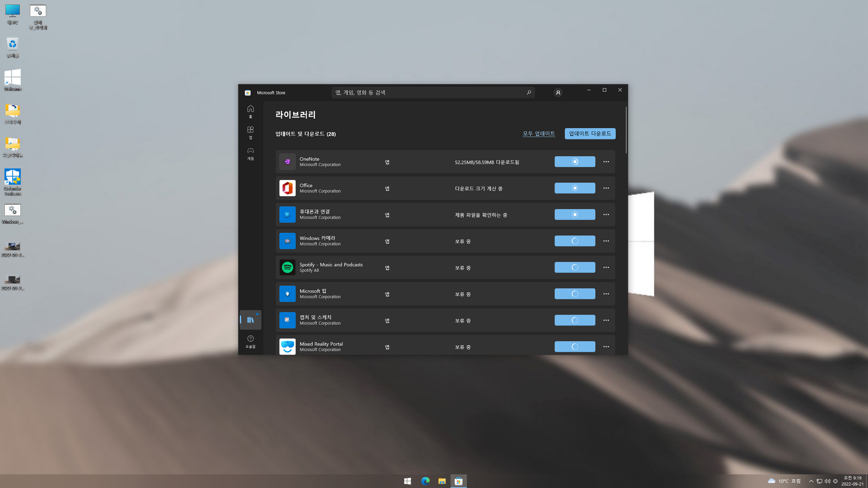The width and height of the screenshot is (868, 488).
Task: Click the 휴대폰과 연결 app icon
Action: pos(287,214)
